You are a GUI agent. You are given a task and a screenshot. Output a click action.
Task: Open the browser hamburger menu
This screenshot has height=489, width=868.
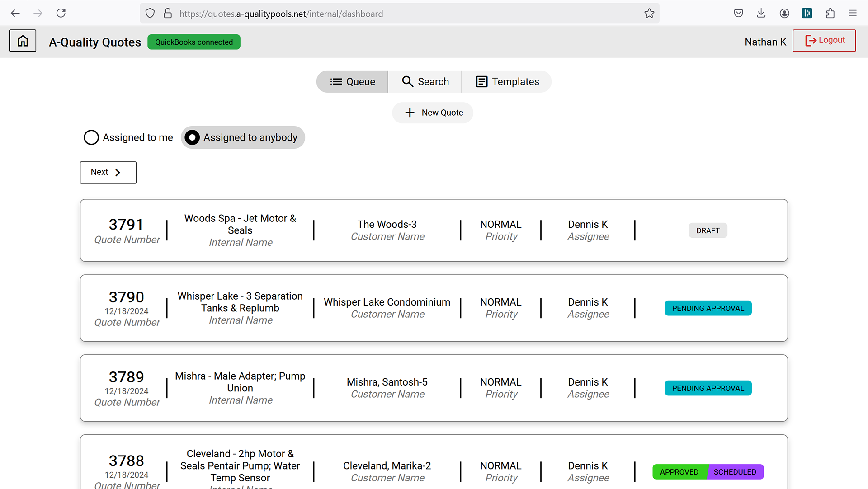pyautogui.click(x=853, y=13)
